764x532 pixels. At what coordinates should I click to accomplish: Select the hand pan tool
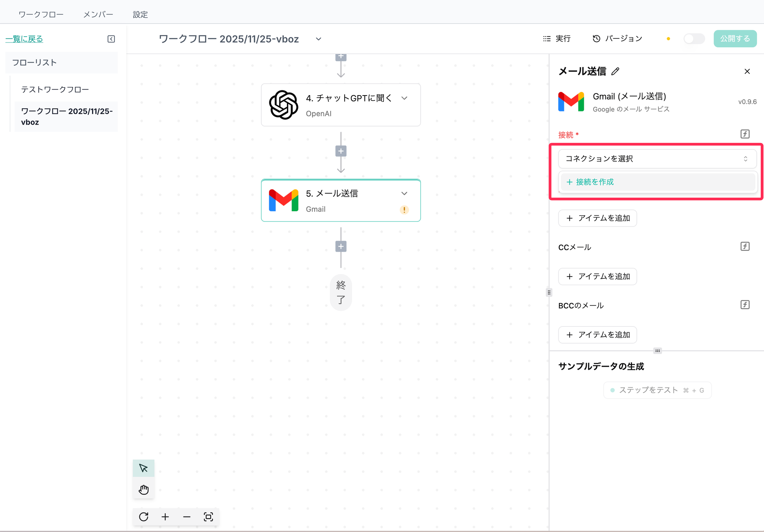(x=143, y=489)
